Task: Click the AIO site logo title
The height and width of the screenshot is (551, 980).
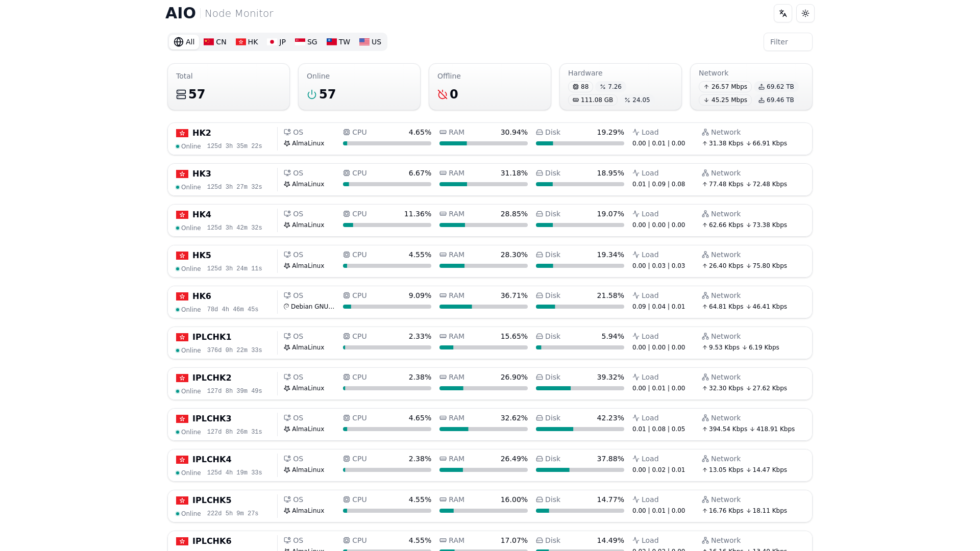Action: click(x=180, y=13)
